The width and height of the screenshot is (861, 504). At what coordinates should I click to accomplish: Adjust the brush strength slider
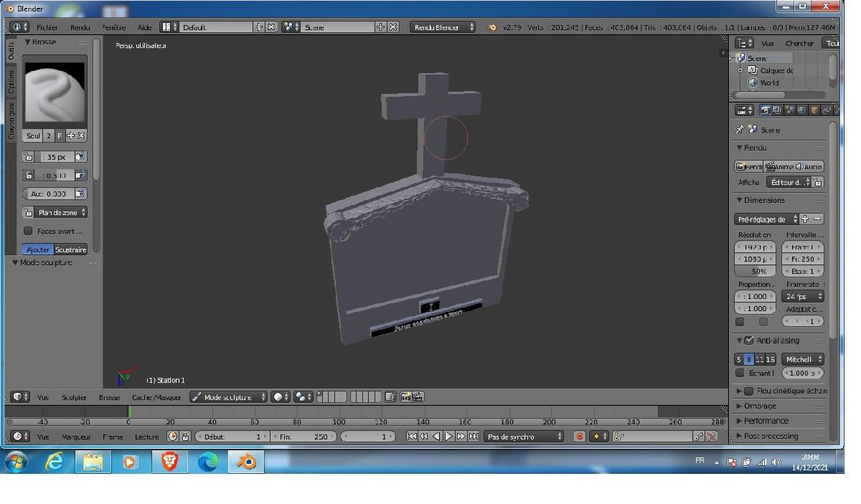point(55,175)
